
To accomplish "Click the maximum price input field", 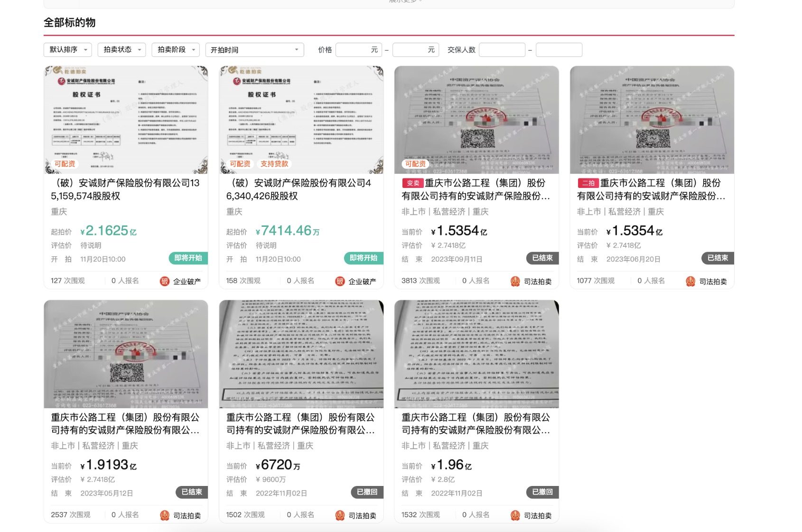I will [411, 50].
